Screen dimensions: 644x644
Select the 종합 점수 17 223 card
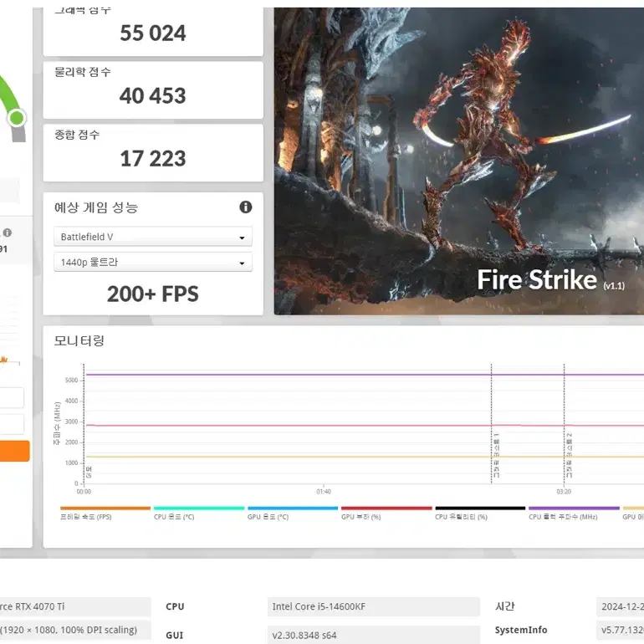point(153,153)
